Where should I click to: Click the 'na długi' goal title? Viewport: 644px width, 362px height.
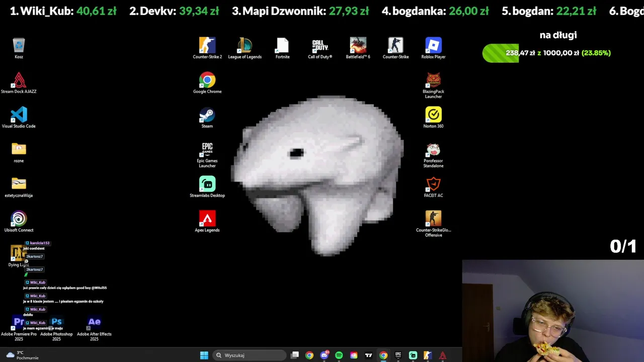tap(558, 35)
